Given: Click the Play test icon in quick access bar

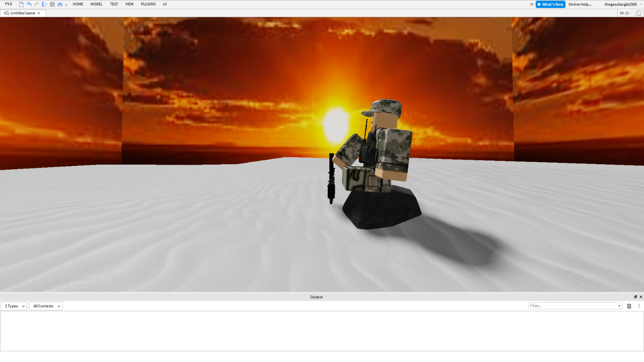Looking at the screenshot, I should tap(44, 4).
